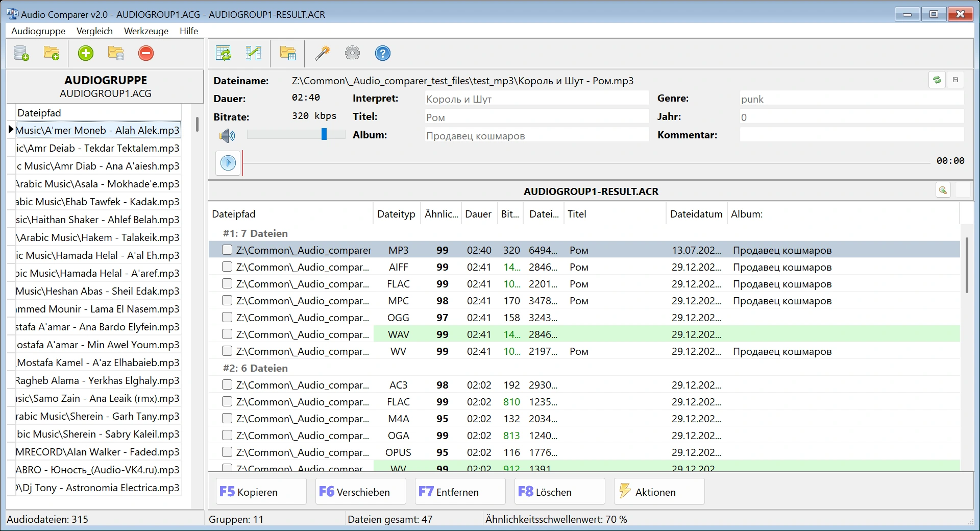
Task: Check the AC3 file row checkbox
Action: point(227,385)
